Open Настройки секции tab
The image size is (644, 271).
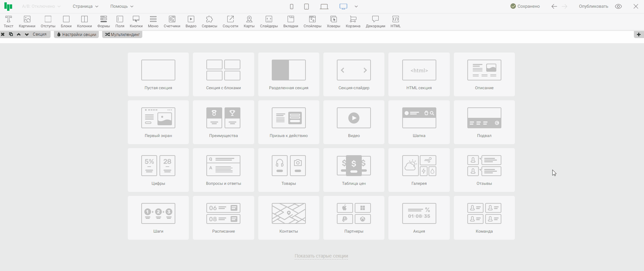[77, 34]
